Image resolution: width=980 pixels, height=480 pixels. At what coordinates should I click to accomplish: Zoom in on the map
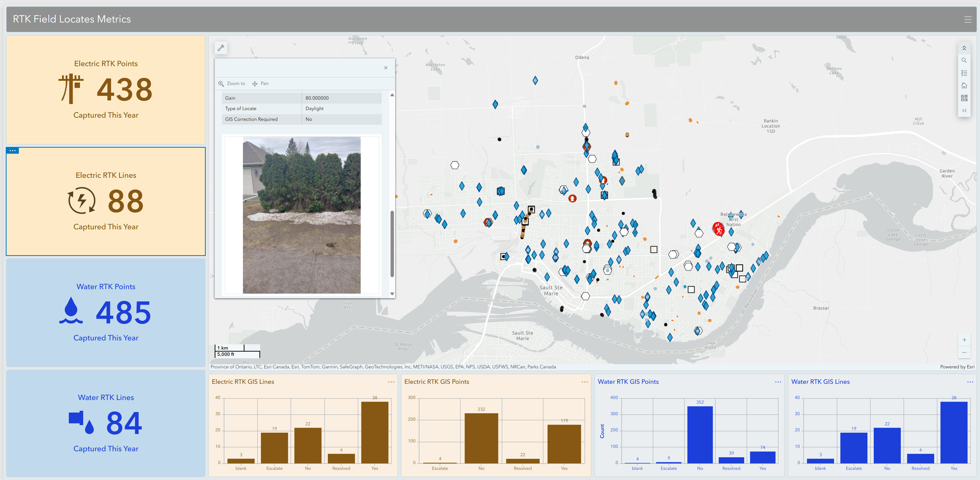pos(964,340)
